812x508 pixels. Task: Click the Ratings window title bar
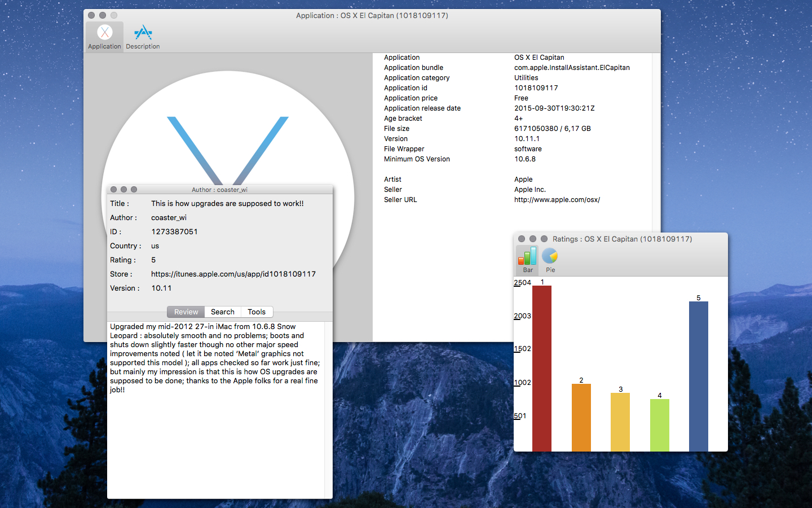(x=622, y=239)
